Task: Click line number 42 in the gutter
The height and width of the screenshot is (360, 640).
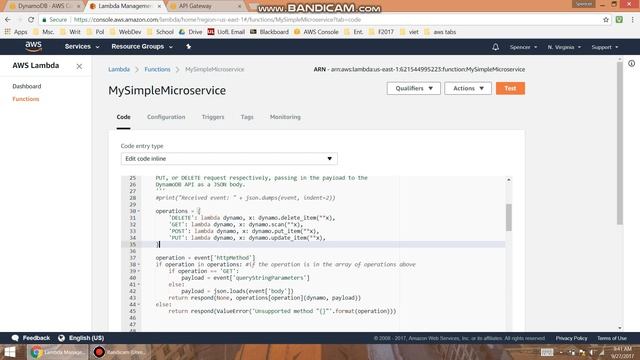Action: 132,291
